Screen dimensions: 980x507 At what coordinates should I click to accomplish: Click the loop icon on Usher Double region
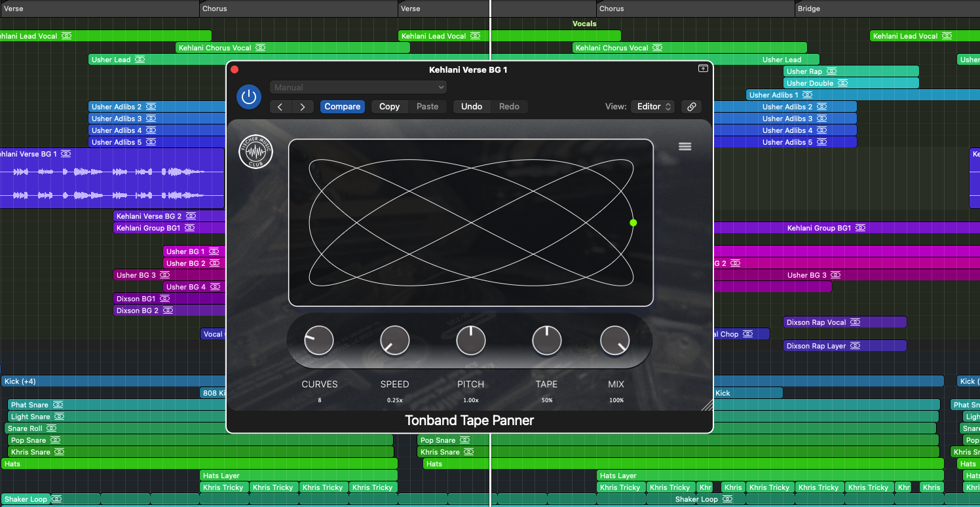coord(843,83)
